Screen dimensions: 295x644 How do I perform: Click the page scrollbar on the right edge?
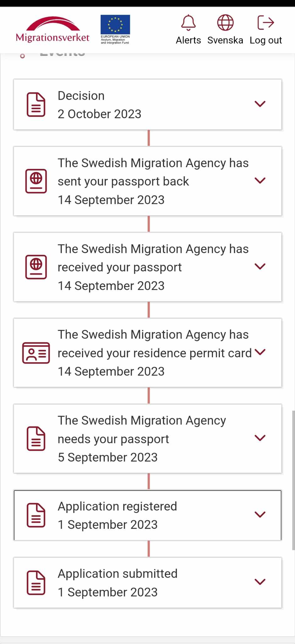[293, 480]
